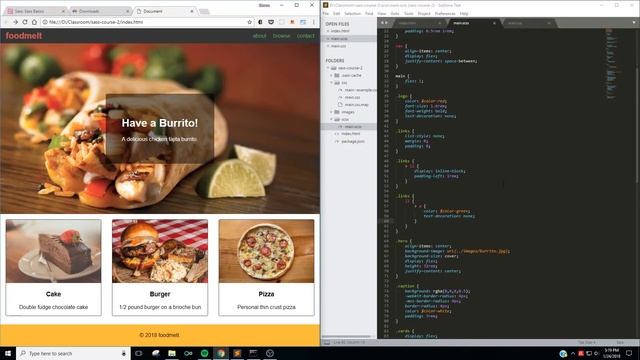The height and width of the screenshot is (360, 640).
Task: Click the Burger card image
Action: [160, 251]
